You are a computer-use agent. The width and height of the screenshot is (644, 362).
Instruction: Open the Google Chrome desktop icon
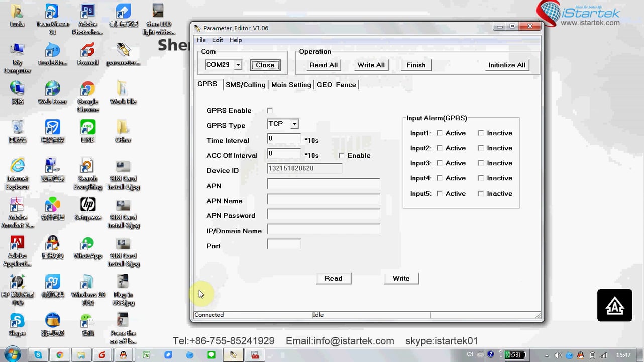(x=87, y=97)
